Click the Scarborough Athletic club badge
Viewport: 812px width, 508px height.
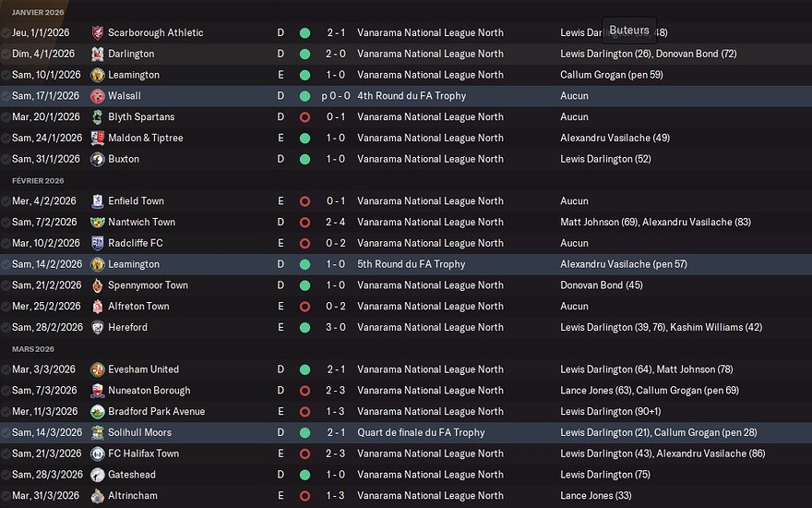[97, 32]
